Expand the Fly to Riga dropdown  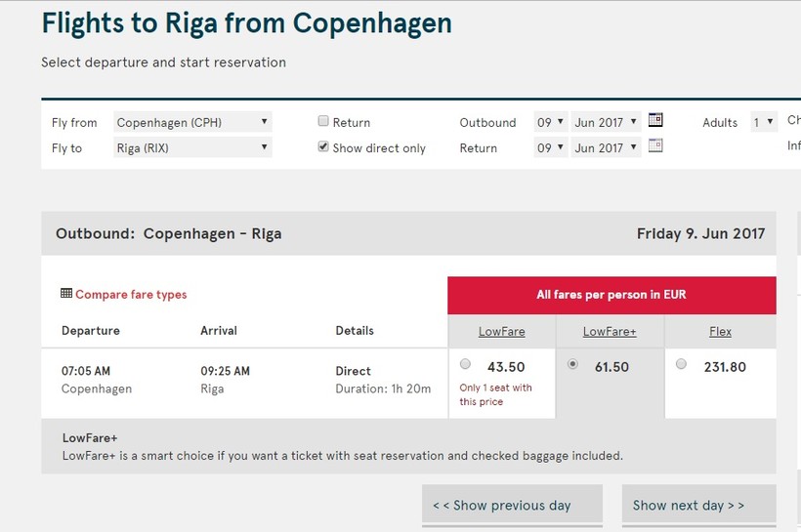pos(192,147)
